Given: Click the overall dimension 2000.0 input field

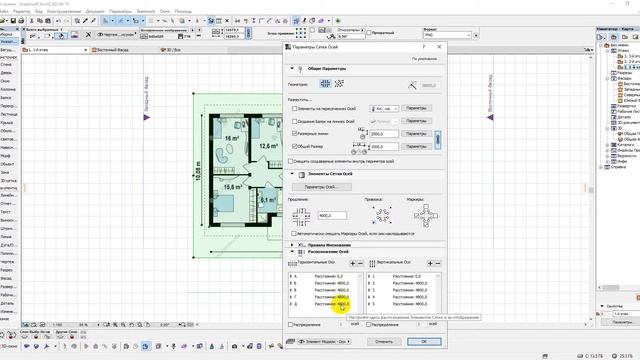Looking at the screenshot, I should coord(384,146).
